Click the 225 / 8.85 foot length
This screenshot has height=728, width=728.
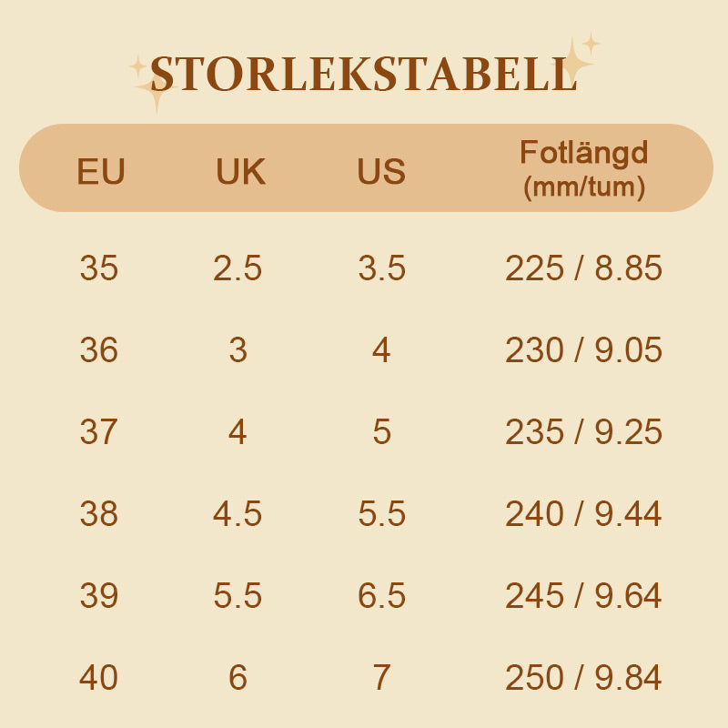coord(583,268)
